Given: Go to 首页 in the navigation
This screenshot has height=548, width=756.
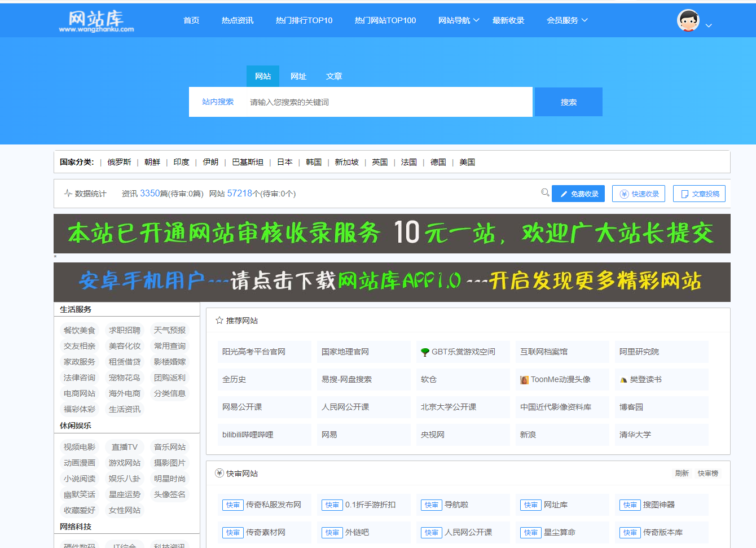Looking at the screenshot, I should 191,20.
